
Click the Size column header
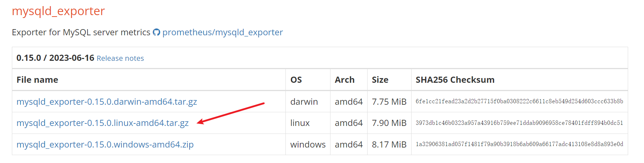click(380, 80)
